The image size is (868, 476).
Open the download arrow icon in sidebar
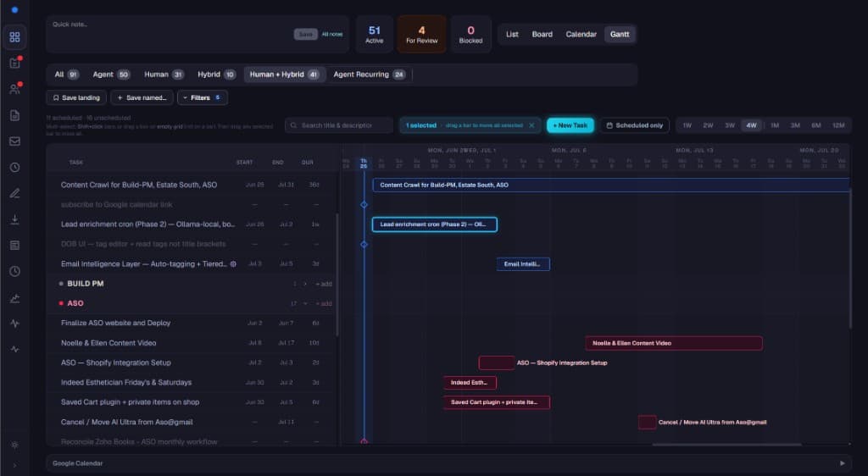click(x=15, y=219)
